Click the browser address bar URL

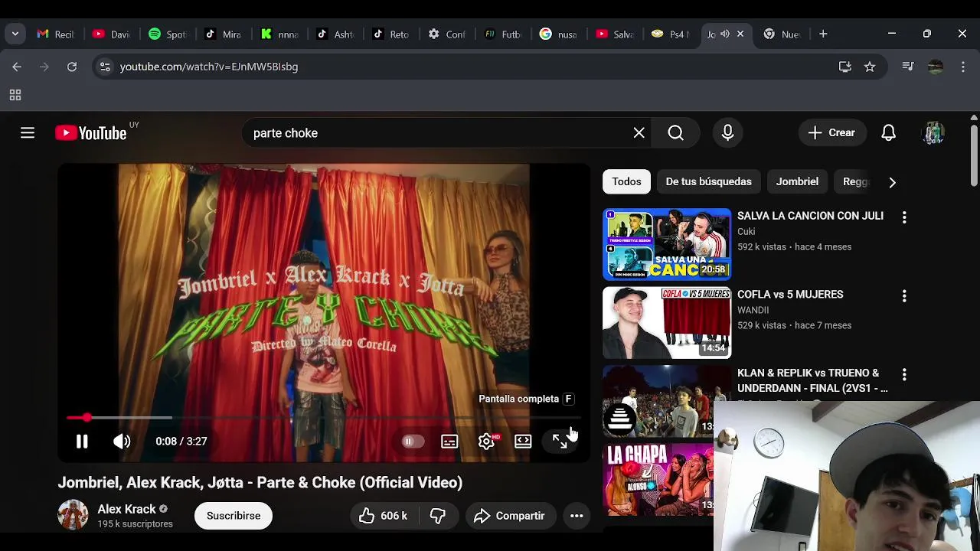tap(209, 67)
